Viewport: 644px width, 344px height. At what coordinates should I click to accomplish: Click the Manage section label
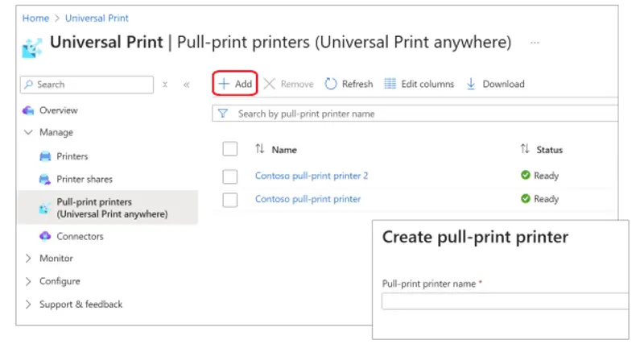click(56, 132)
